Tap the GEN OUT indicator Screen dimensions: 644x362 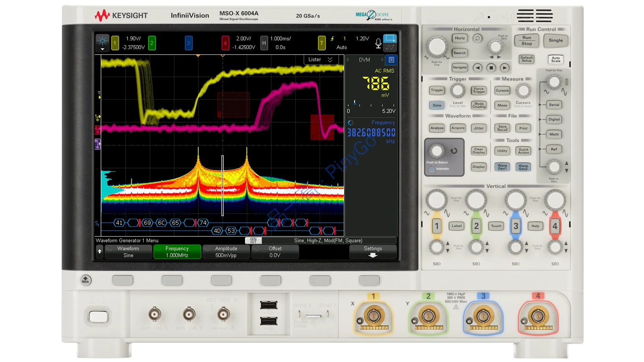(253, 241)
